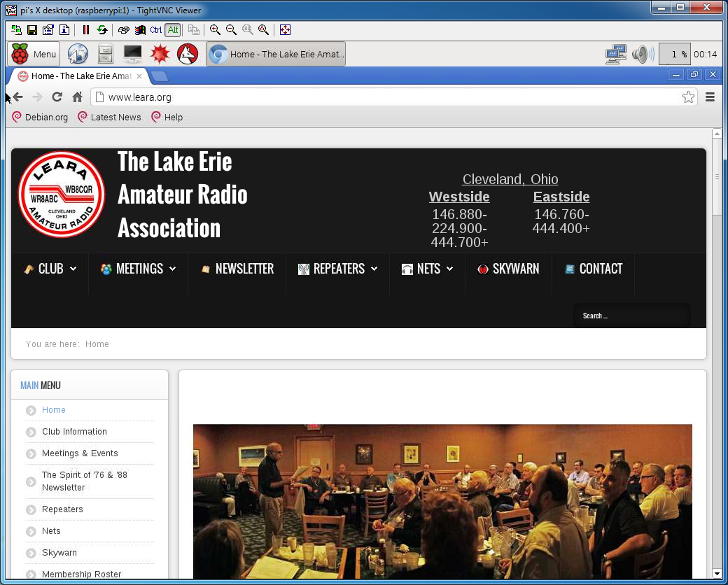Click the Eastside repeaters link
This screenshot has width=728, height=585.
[561, 197]
